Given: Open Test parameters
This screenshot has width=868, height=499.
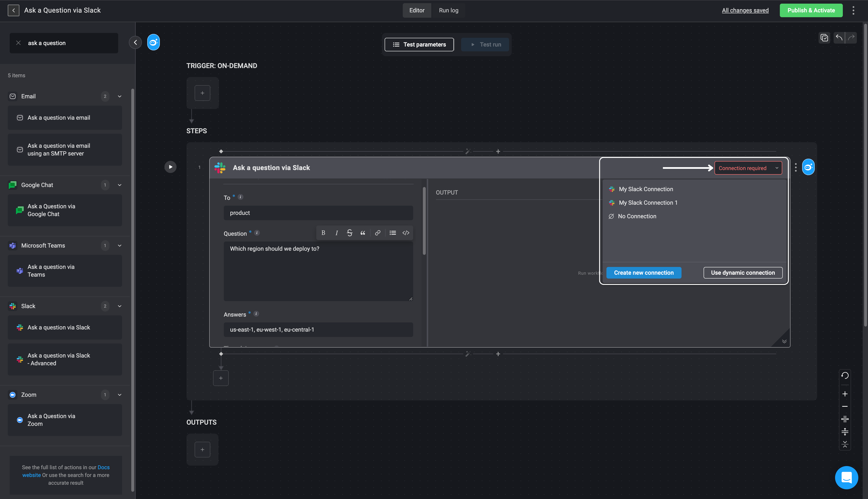Looking at the screenshot, I should [x=419, y=45].
